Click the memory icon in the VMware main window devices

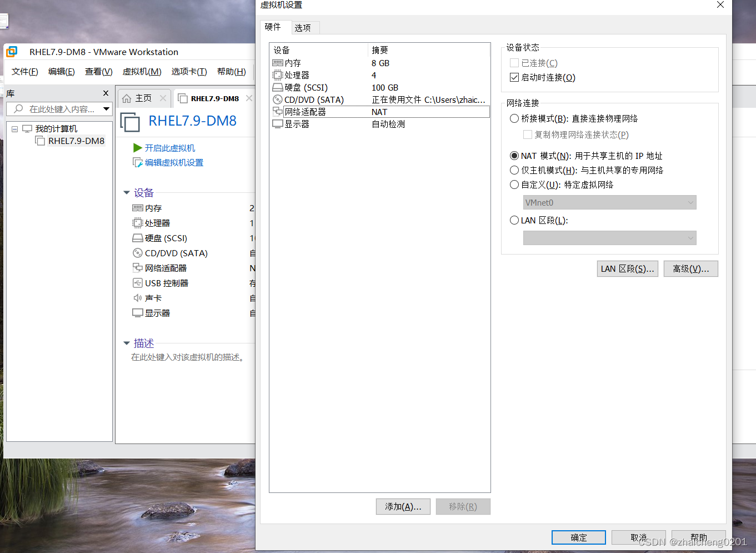click(x=138, y=208)
